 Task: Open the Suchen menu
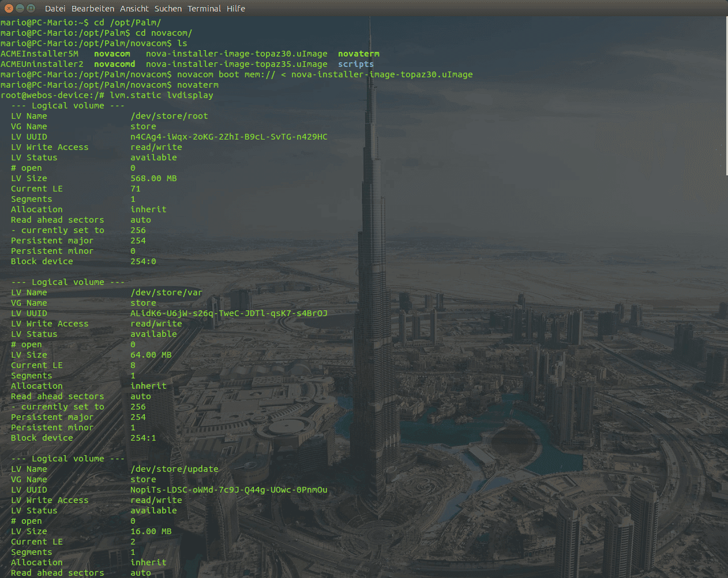click(x=168, y=9)
